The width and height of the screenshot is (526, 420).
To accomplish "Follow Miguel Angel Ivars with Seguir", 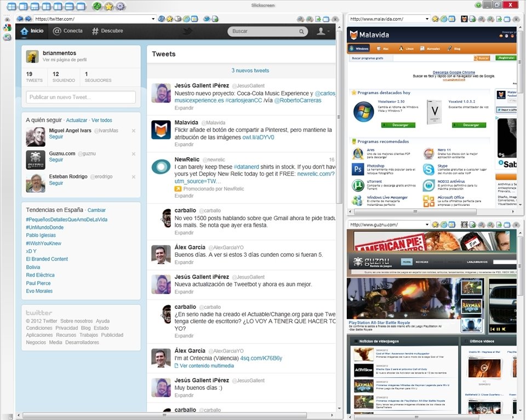I will tap(56, 136).
